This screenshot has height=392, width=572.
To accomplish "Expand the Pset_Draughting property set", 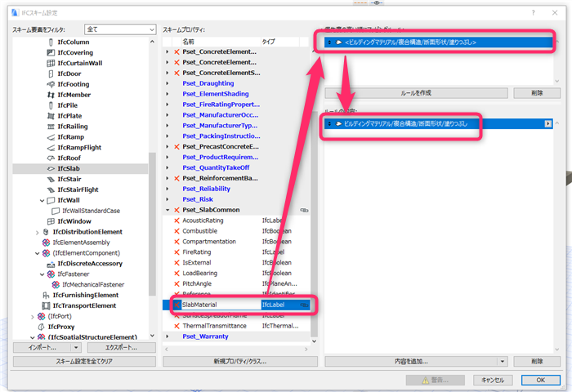I will pos(168,83).
